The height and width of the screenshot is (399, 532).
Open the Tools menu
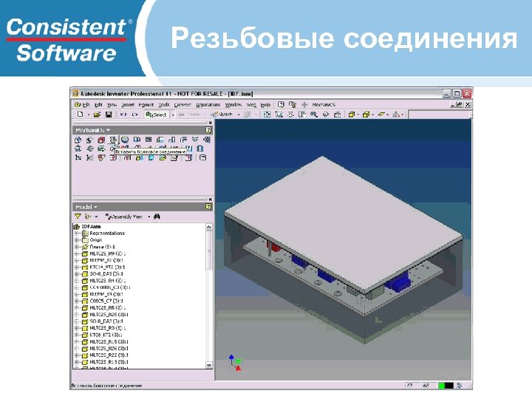coord(164,105)
